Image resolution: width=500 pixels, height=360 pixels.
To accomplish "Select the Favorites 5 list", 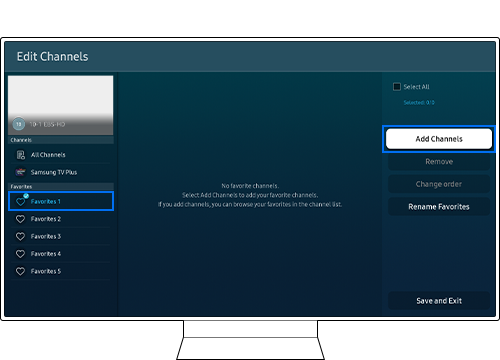I will tap(61, 271).
